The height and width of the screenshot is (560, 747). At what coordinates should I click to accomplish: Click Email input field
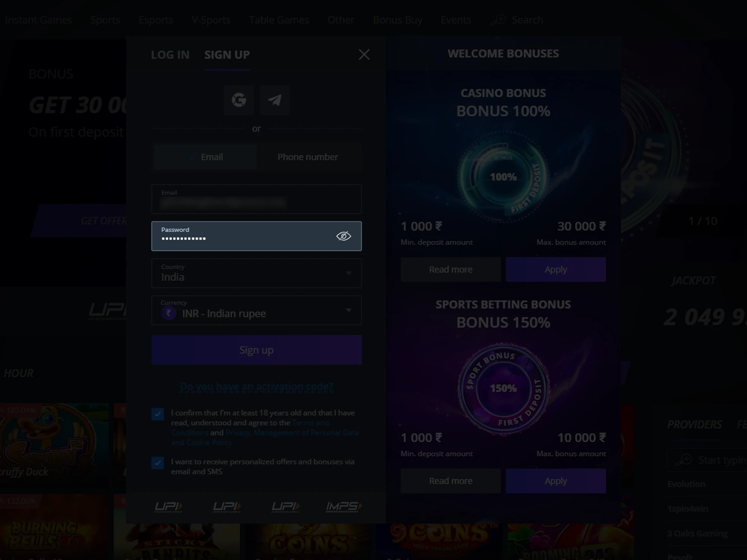(256, 199)
